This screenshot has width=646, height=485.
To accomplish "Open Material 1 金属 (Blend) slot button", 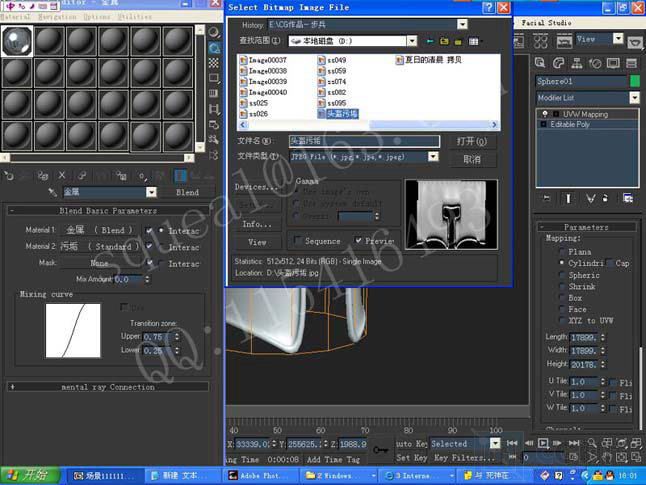I will coord(99,230).
